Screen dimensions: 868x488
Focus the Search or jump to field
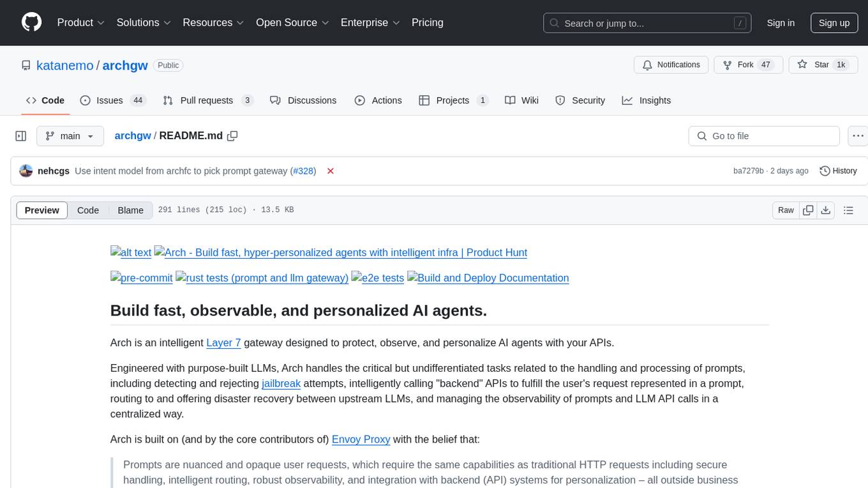pyautogui.click(x=647, y=23)
